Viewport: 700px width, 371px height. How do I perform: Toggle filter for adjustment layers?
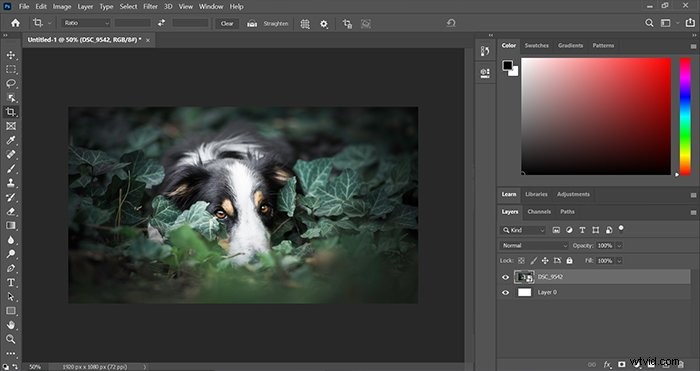click(x=569, y=230)
